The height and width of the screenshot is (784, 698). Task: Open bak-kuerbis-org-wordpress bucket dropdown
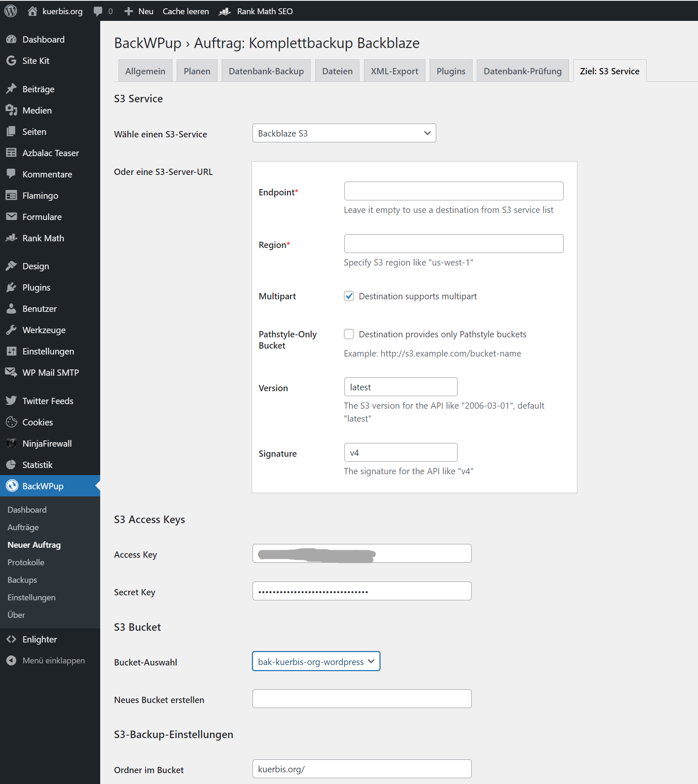316,661
